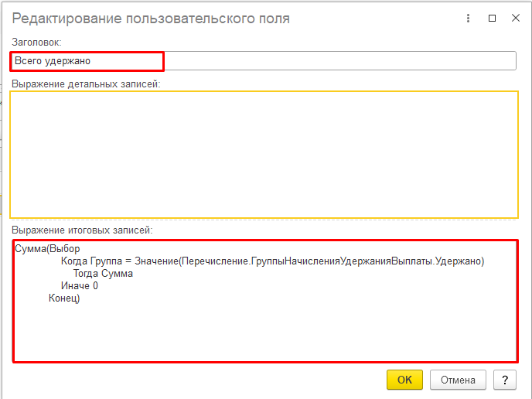Click the Сумма(Выбор line in the expression
Image resolution: width=532 pixels, height=399 pixels.
[47, 249]
